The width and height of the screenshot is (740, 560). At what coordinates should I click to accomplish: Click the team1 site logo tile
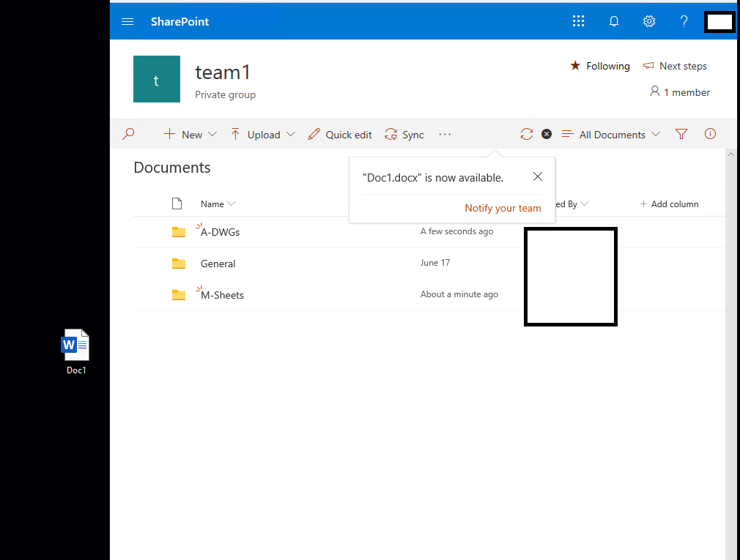tap(157, 79)
